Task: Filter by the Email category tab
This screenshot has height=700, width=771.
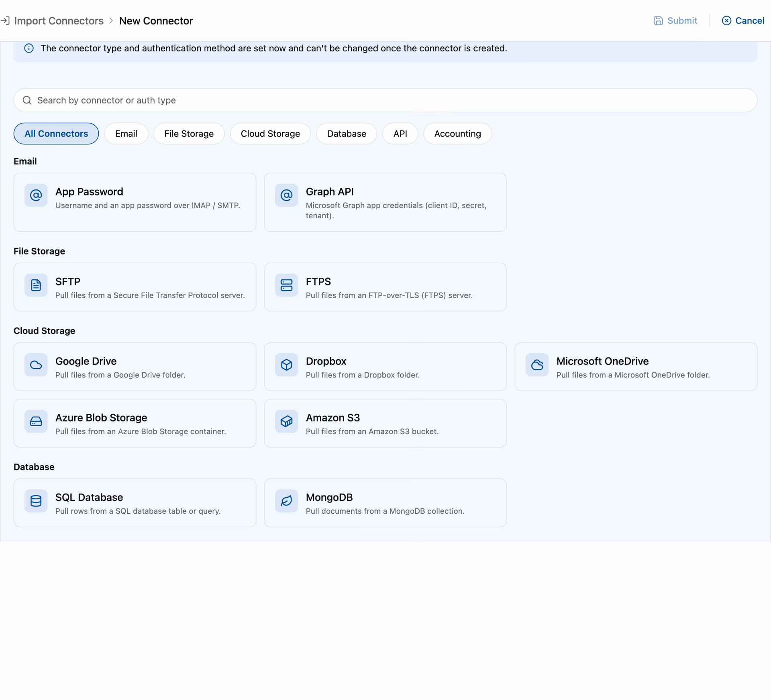Action: pos(126,134)
